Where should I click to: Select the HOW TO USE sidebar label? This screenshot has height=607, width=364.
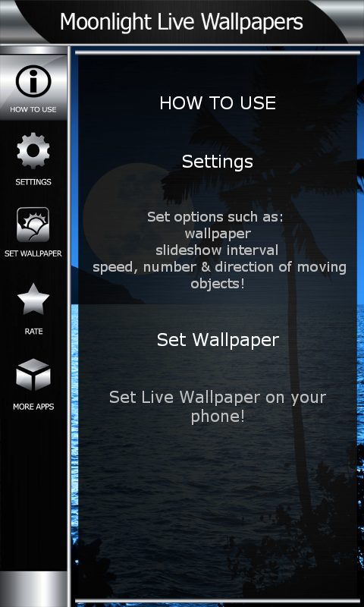(x=33, y=109)
